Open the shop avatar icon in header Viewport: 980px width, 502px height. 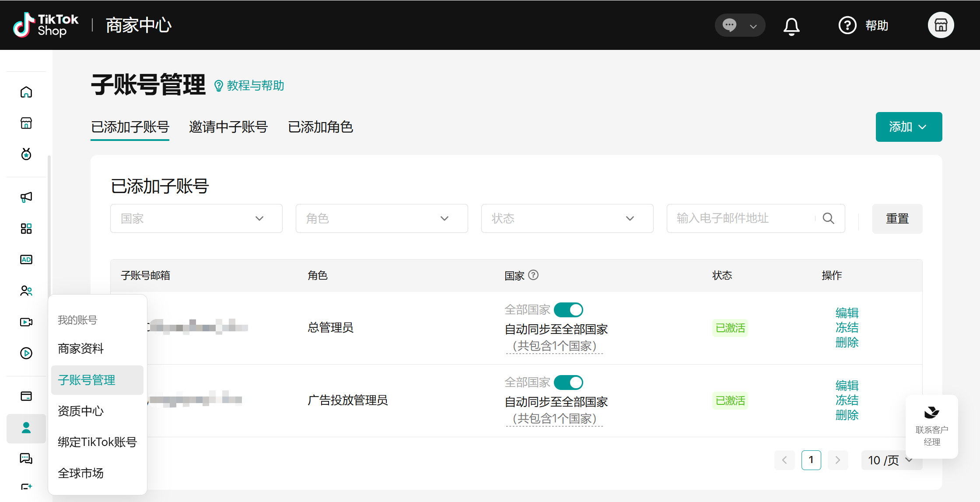[941, 25]
